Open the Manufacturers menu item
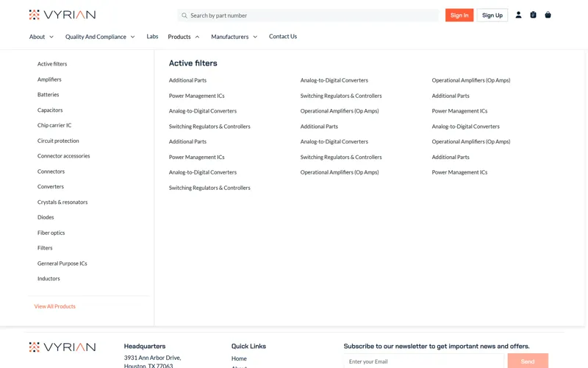 click(230, 37)
